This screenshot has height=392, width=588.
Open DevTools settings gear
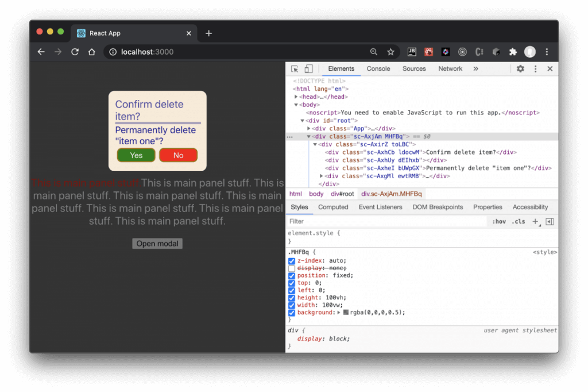tap(520, 68)
